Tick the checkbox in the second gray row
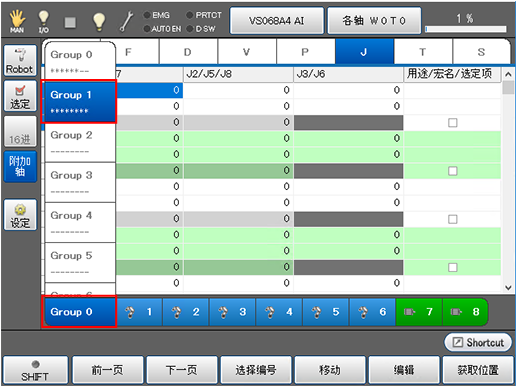Image resolution: width=516 pixels, height=386 pixels. (x=452, y=219)
